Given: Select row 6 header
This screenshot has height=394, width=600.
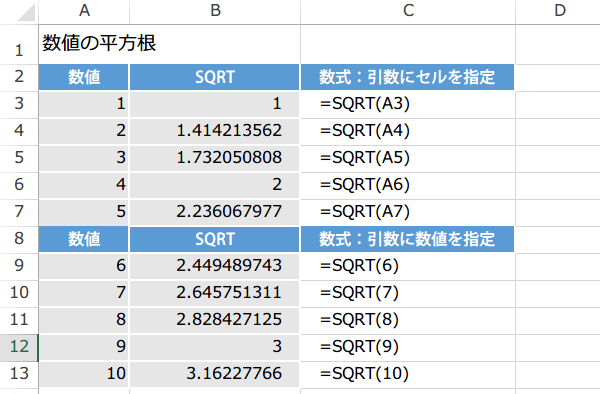Looking at the screenshot, I should 19,185.
